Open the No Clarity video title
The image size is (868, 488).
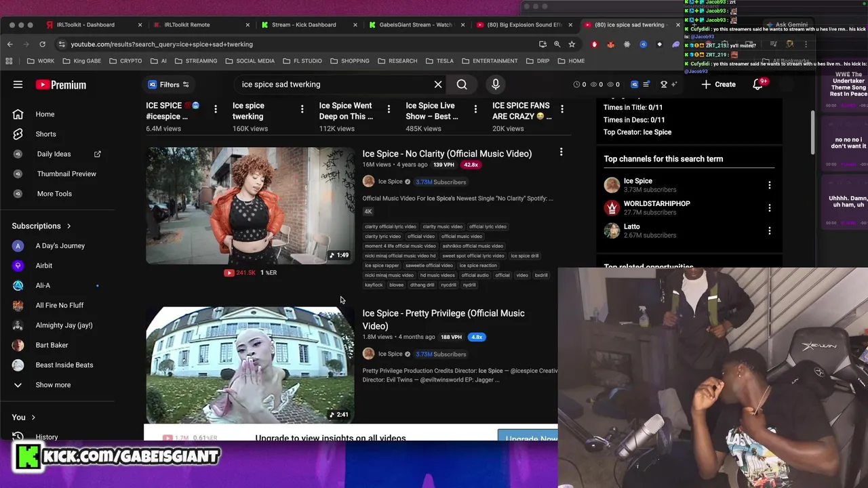pos(447,154)
